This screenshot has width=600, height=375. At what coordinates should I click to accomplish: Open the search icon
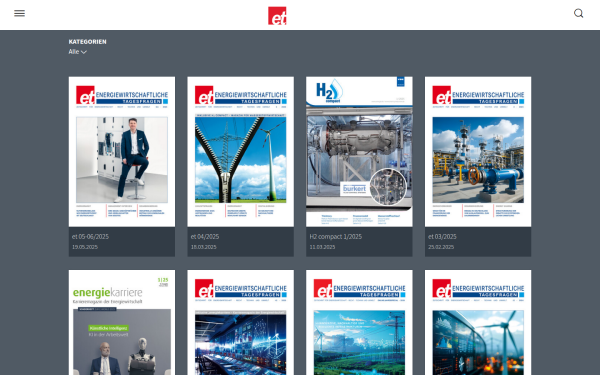pyautogui.click(x=579, y=13)
